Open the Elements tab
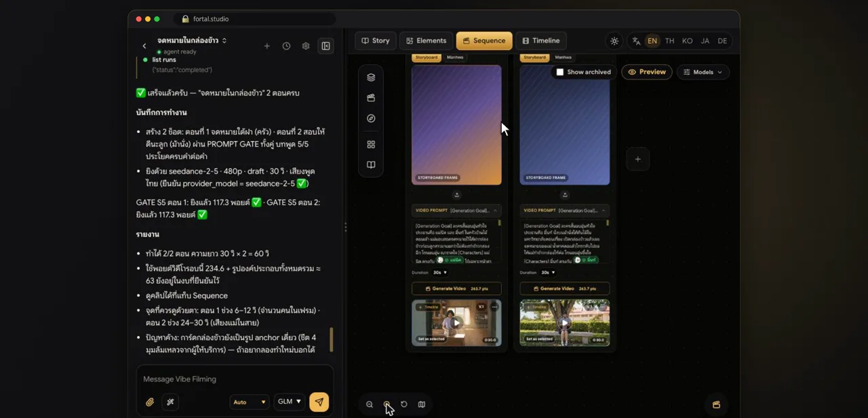Image resolution: width=868 pixels, height=418 pixels. 426,41
